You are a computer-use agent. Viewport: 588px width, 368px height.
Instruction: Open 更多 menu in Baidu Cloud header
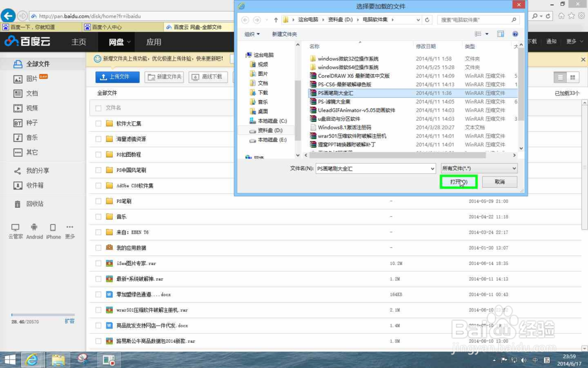point(574,41)
